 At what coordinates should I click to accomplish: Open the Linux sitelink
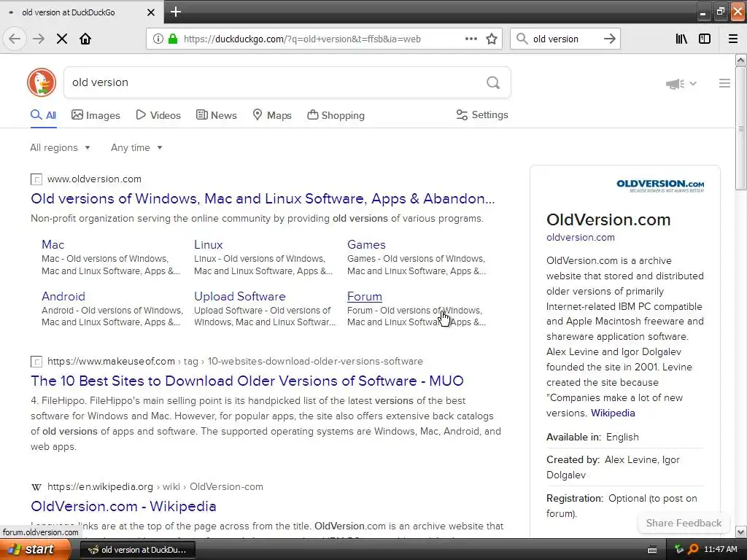[x=208, y=245]
